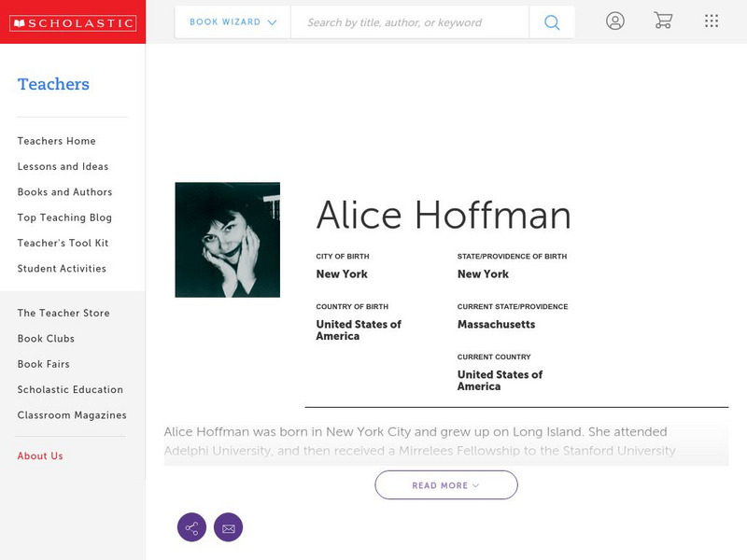Click the red About Us link

(x=40, y=456)
